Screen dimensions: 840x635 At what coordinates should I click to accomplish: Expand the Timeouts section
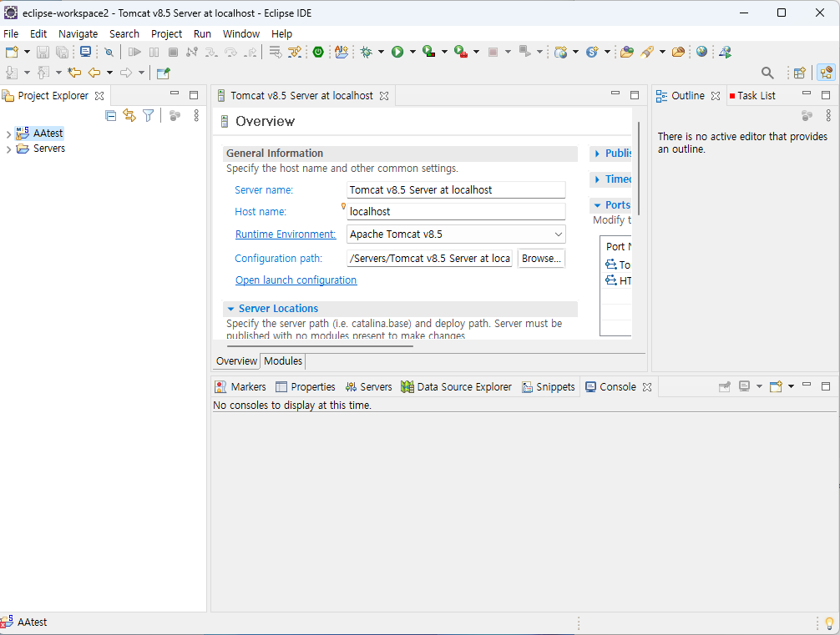point(597,179)
